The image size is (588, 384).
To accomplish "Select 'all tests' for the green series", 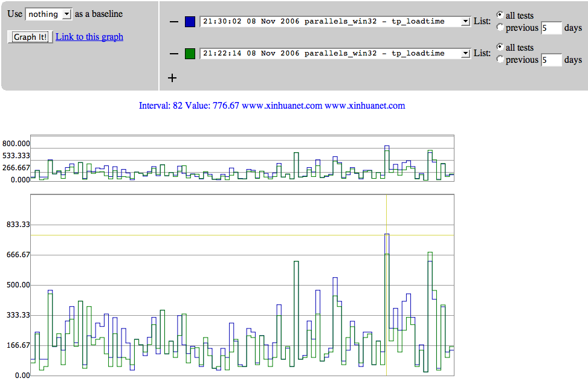I will (500, 46).
